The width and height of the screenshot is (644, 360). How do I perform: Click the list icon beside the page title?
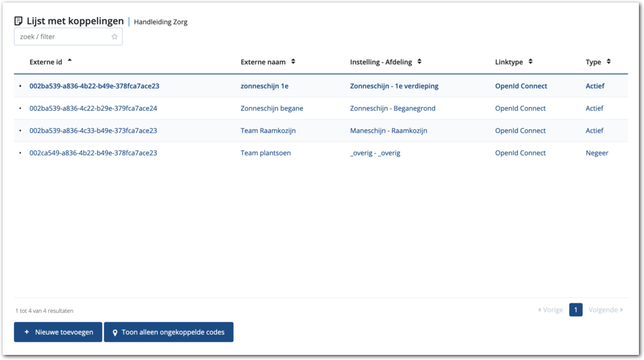tap(18, 21)
